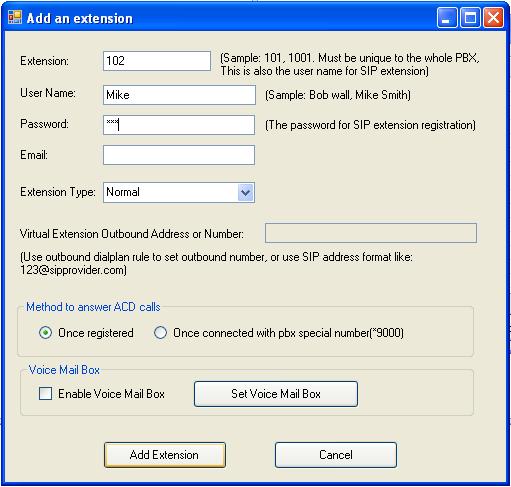This screenshot has width=511, height=487.
Task: Click the Add Extension button
Action: [x=165, y=455]
